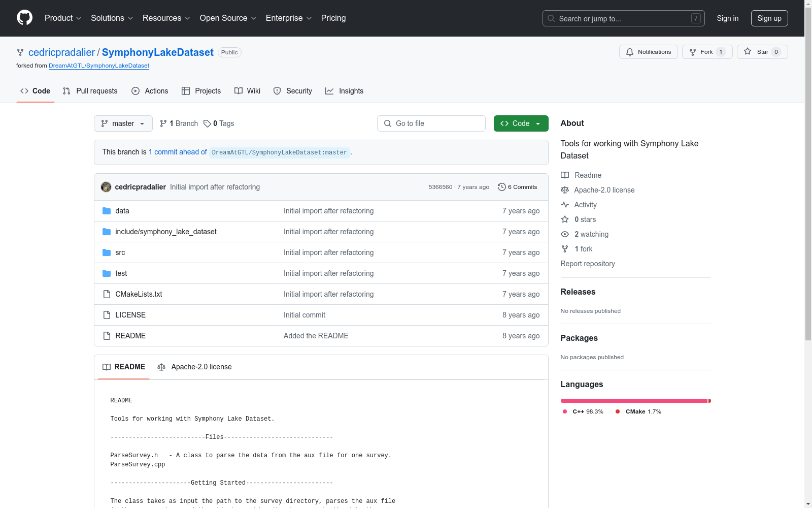Open cedricpradalier user profile link

61,52
